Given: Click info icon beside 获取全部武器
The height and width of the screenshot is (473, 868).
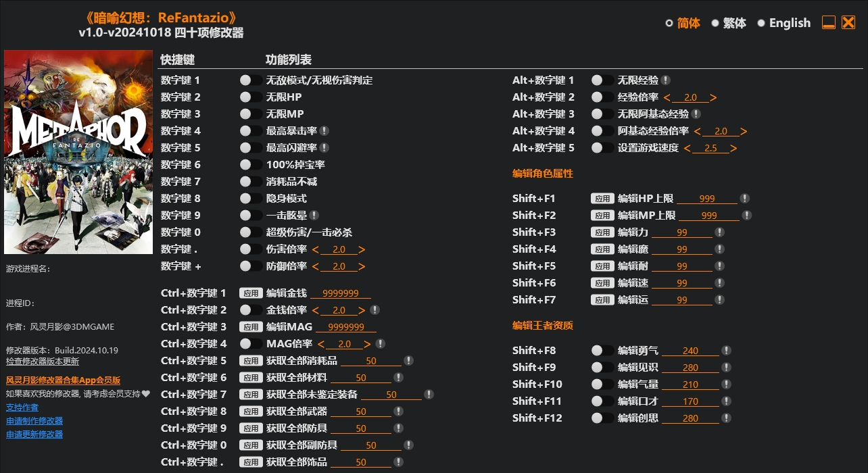Looking at the screenshot, I should pyautogui.click(x=398, y=412).
